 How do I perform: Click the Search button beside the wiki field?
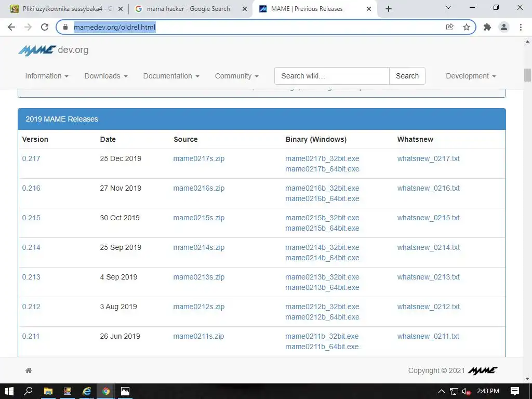[x=407, y=76]
